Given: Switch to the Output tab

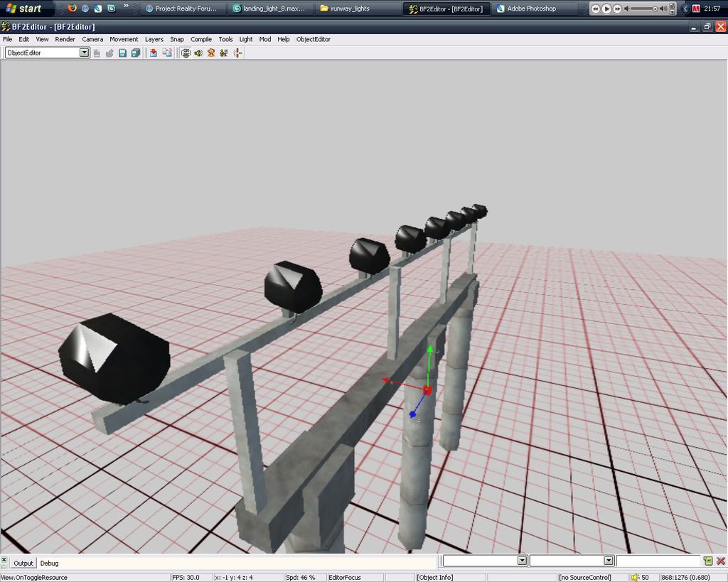Looking at the screenshot, I should [x=23, y=563].
